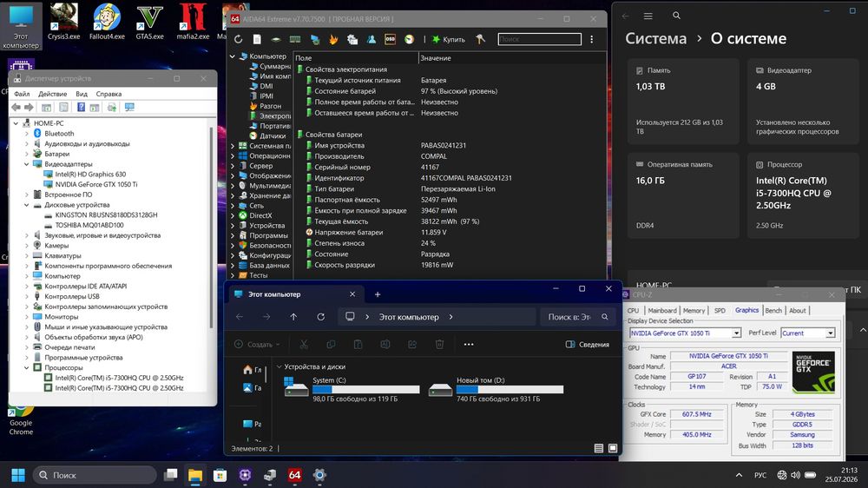868x488 pixels.
Task: Click the Купить button in AIDA64
Action: click(x=449, y=39)
